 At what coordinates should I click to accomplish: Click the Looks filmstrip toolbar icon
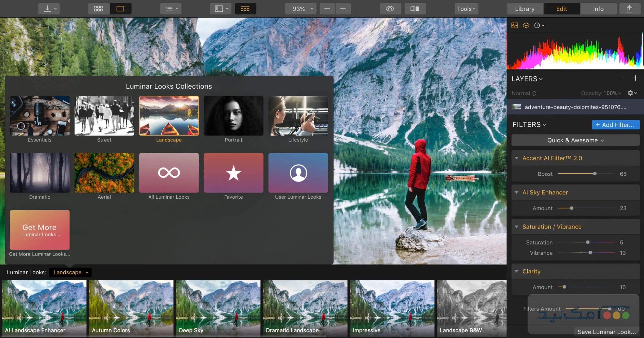click(x=245, y=8)
